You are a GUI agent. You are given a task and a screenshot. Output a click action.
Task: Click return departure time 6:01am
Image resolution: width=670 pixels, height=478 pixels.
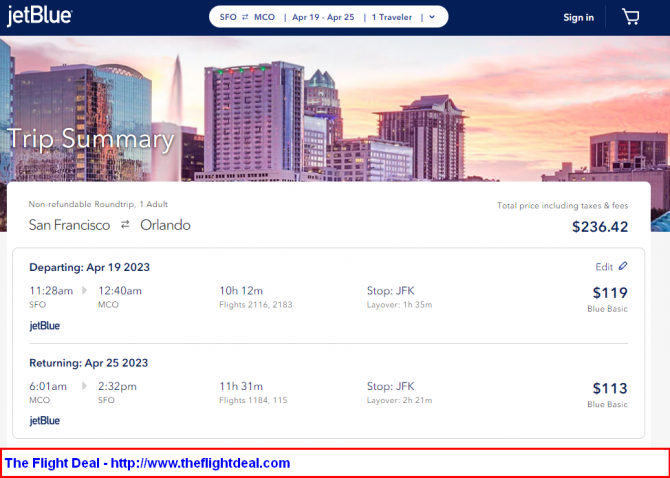[48, 387]
